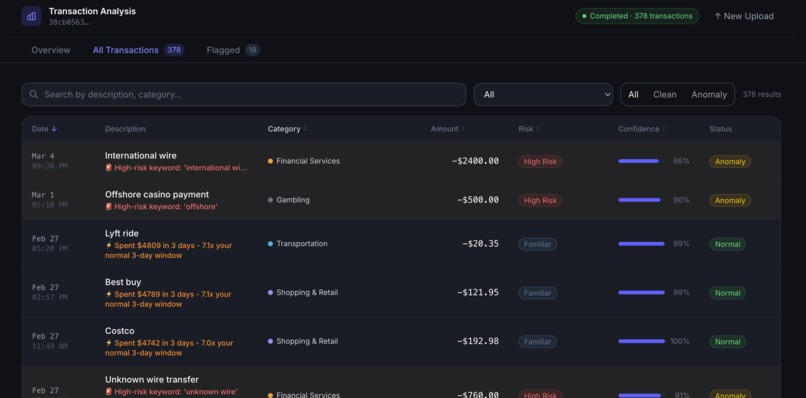Screen dimensions: 806x398
Task: Click the Completed 378 transactions badge
Action: (637, 16)
